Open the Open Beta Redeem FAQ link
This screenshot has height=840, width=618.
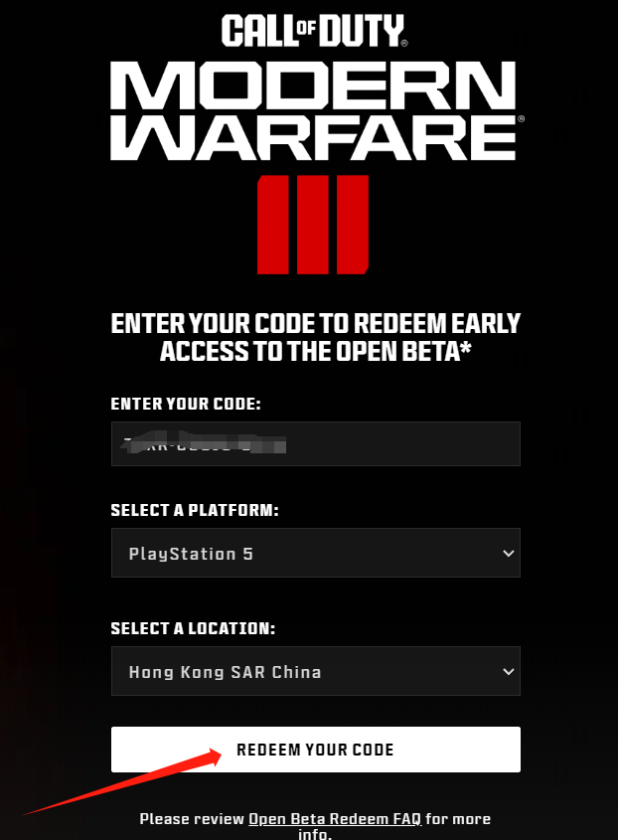335,818
